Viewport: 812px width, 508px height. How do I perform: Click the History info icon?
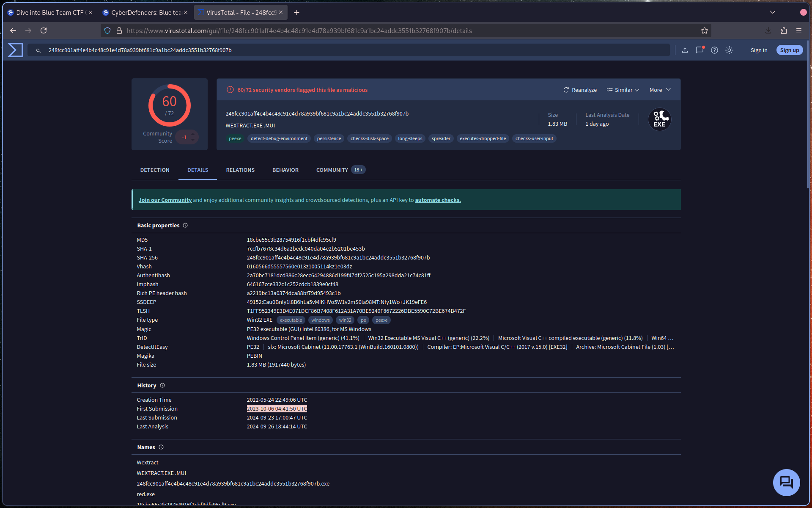point(162,385)
